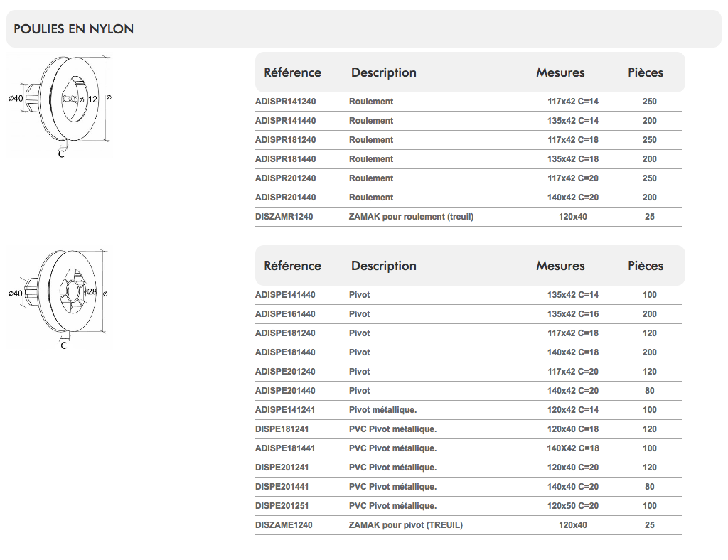Select reference ADISPE181240
Image resolution: width=728 pixels, height=560 pixels.
pyautogui.click(x=285, y=333)
